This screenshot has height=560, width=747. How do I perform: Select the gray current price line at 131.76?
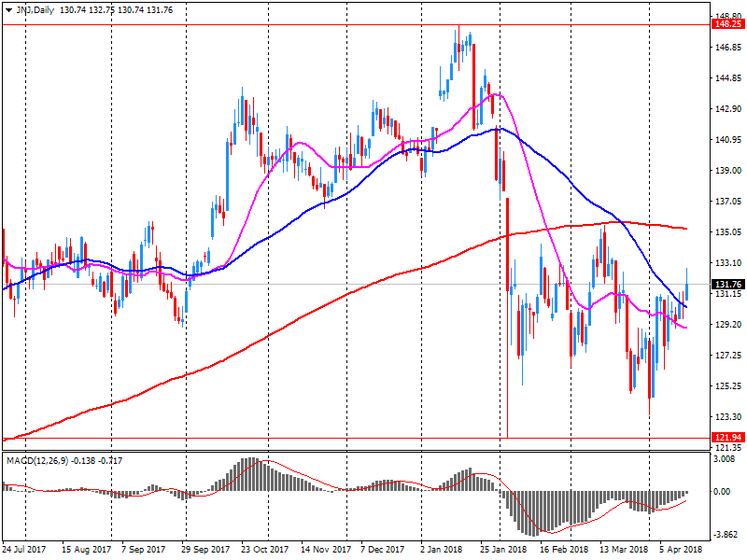[356, 285]
